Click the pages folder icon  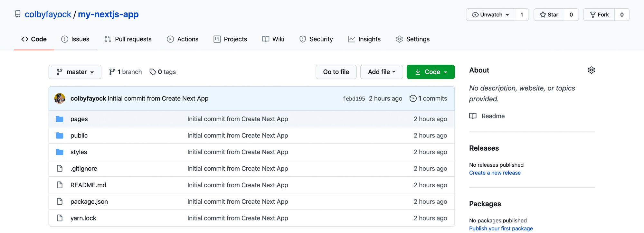tap(60, 119)
